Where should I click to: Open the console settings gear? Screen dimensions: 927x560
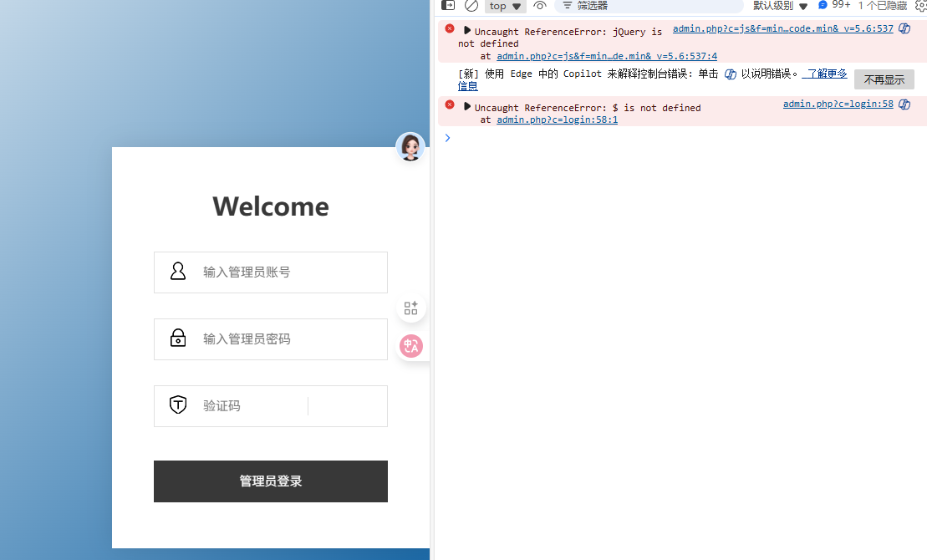click(x=921, y=6)
